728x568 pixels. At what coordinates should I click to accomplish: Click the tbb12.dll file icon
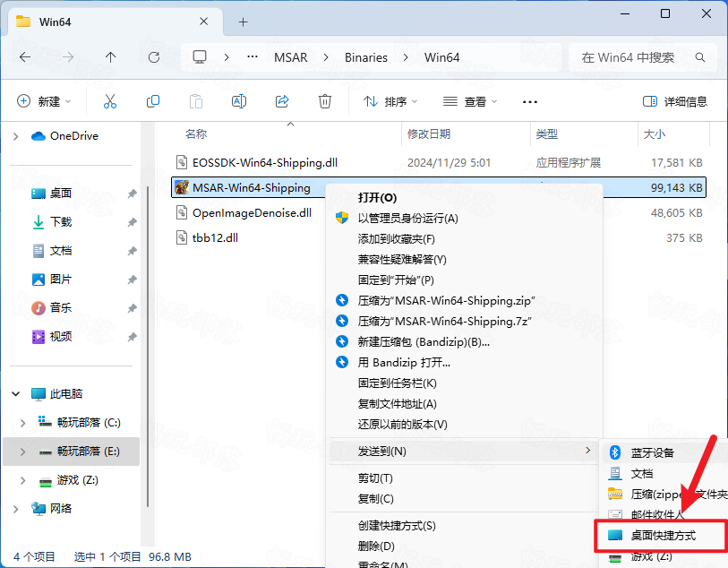tap(182, 237)
